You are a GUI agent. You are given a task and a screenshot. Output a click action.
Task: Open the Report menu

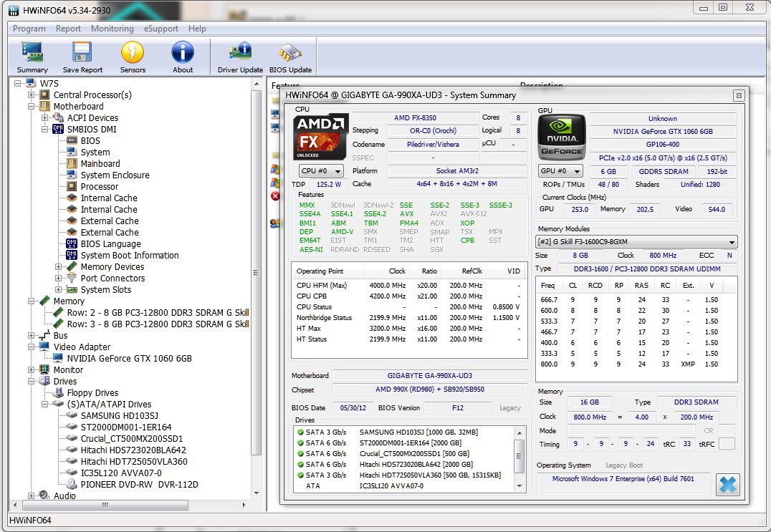(68, 29)
